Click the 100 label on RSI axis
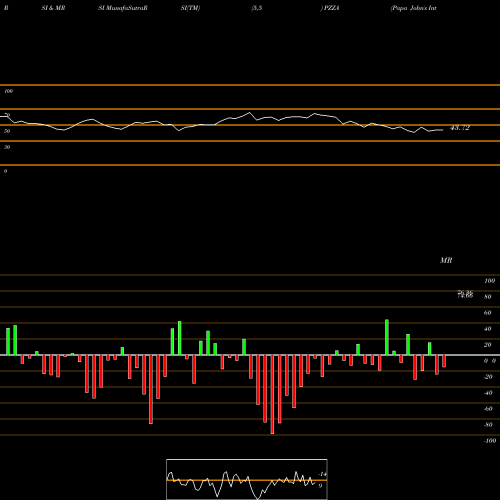 (8, 91)
